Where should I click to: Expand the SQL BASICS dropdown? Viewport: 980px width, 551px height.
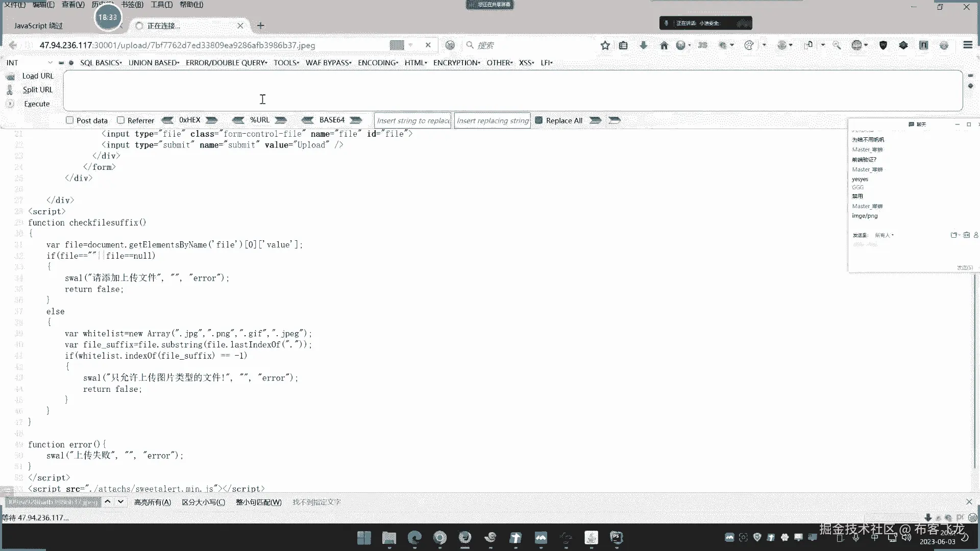(x=101, y=63)
